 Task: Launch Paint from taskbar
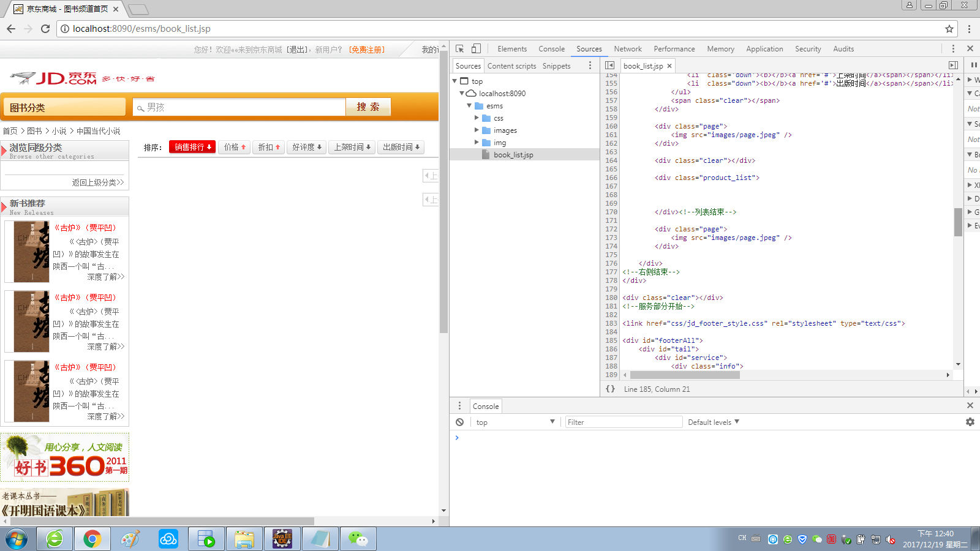[x=130, y=539]
